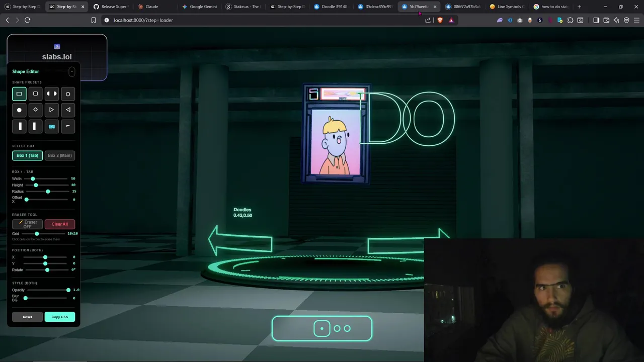Go forward in the browser

(x=17, y=20)
